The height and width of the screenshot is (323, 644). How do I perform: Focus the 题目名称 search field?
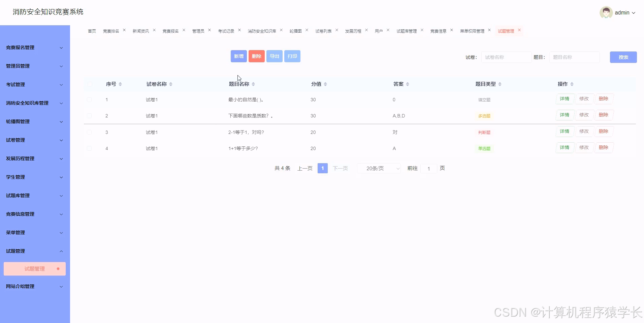[574, 57]
